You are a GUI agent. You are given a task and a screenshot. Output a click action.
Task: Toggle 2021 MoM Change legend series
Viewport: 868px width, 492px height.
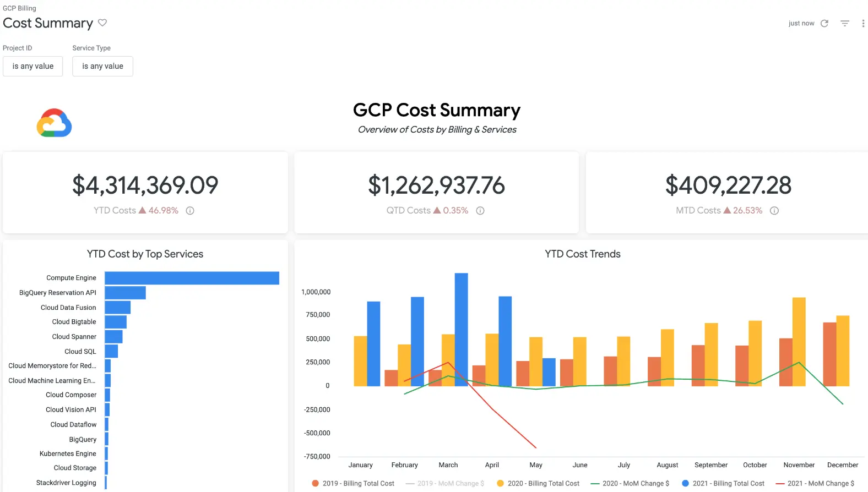coord(815,483)
